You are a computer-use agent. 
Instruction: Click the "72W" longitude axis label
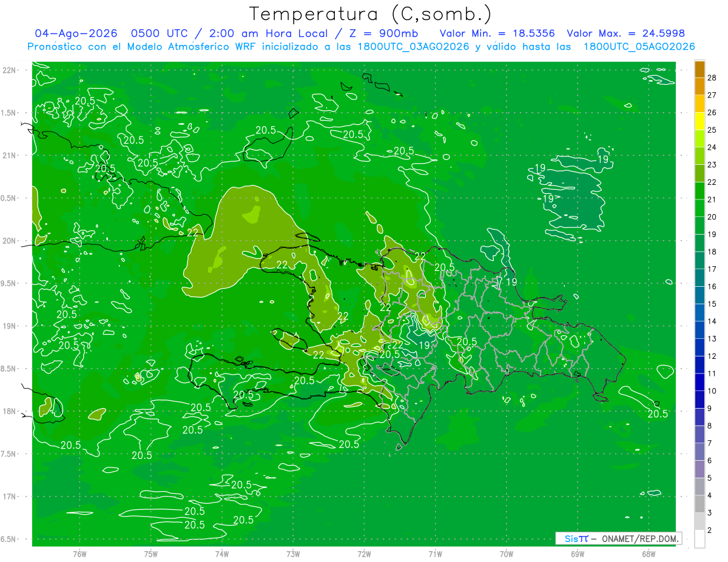(364, 554)
